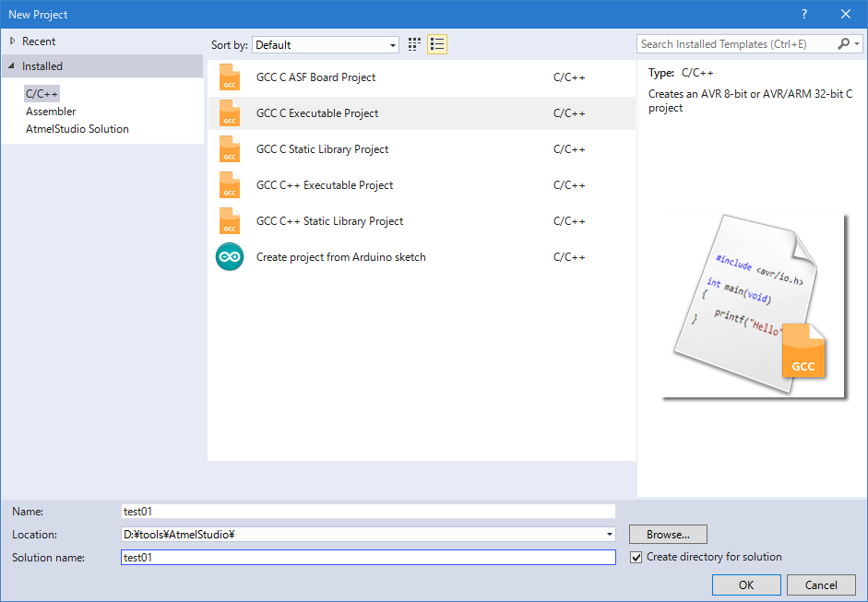
Task: Click the GCC C Executable Project icon
Action: [230, 112]
